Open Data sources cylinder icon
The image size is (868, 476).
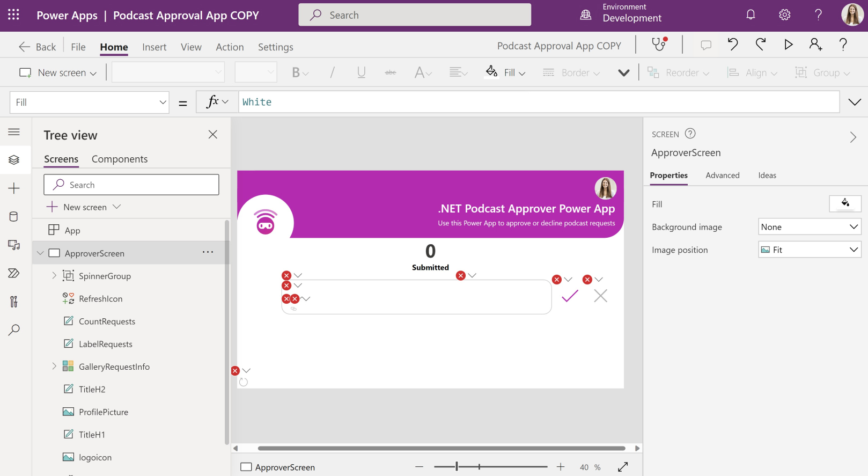pyautogui.click(x=14, y=217)
